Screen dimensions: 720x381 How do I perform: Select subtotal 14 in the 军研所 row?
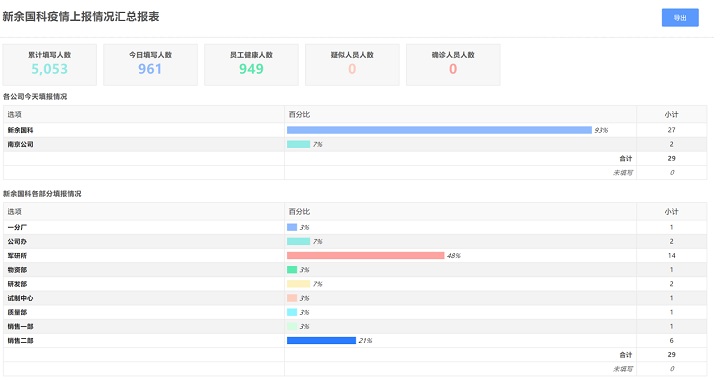(x=671, y=255)
